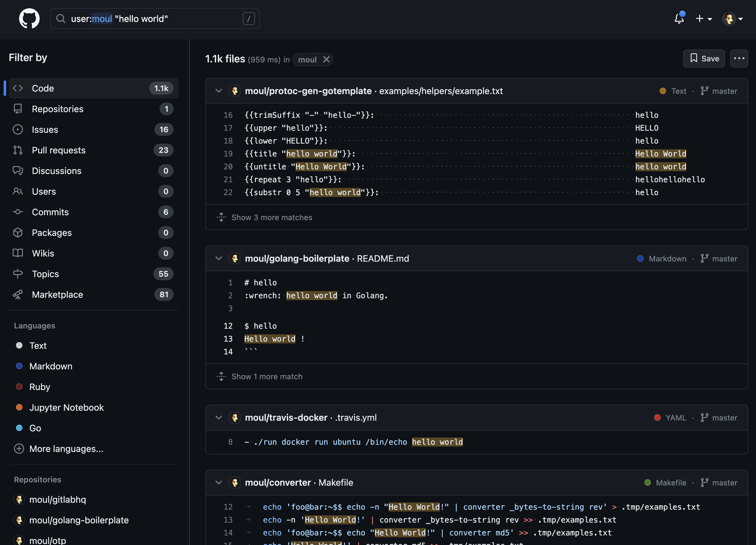Collapse the protoc-gen-gotemplate result card
The width and height of the screenshot is (756, 545).
[x=219, y=91]
